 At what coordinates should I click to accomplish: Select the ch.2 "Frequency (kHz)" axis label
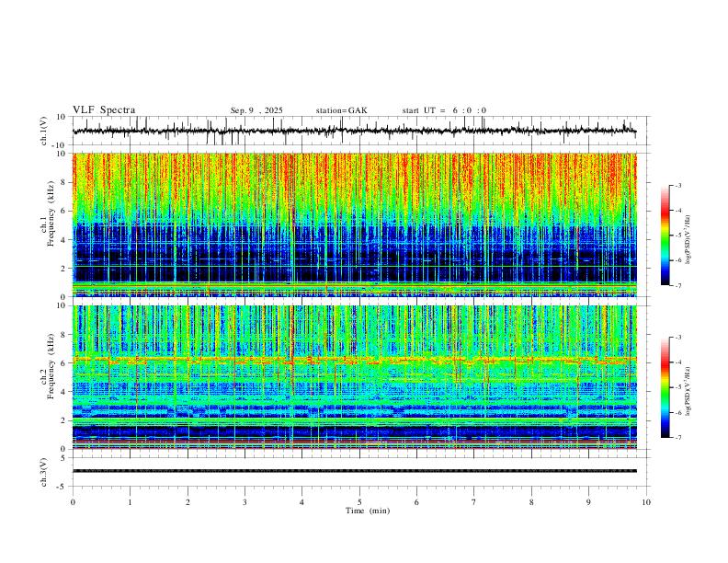(x=51, y=366)
